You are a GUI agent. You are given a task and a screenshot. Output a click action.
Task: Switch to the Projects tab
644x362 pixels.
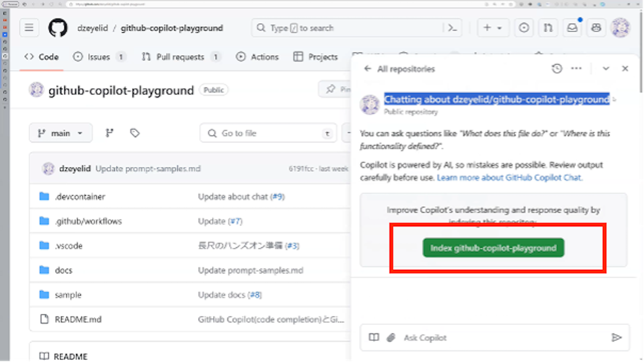[x=316, y=57]
